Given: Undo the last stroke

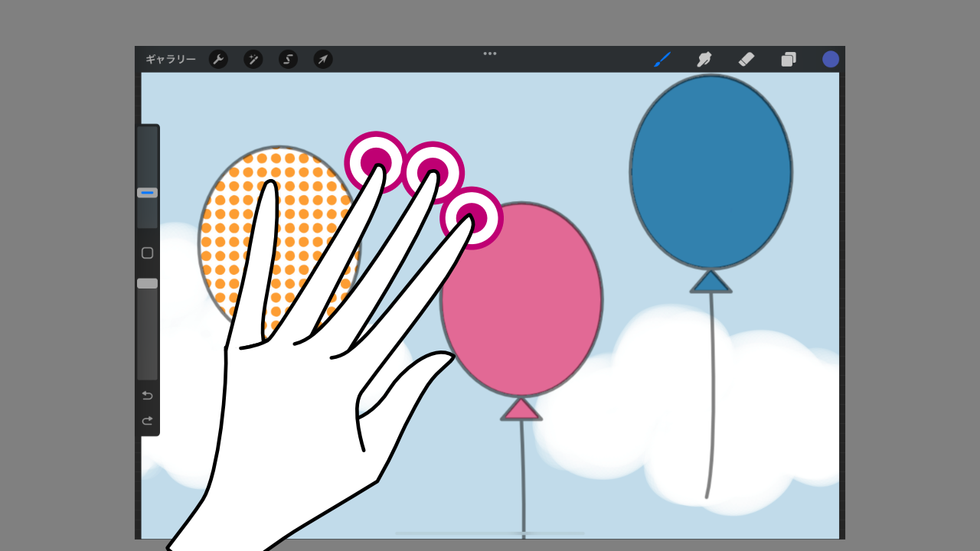Looking at the screenshot, I should point(148,396).
